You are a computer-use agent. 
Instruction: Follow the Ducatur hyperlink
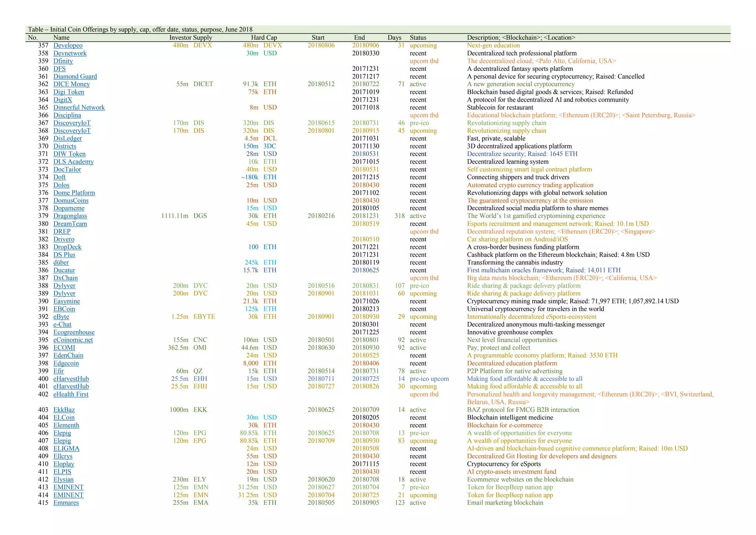tap(64, 270)
